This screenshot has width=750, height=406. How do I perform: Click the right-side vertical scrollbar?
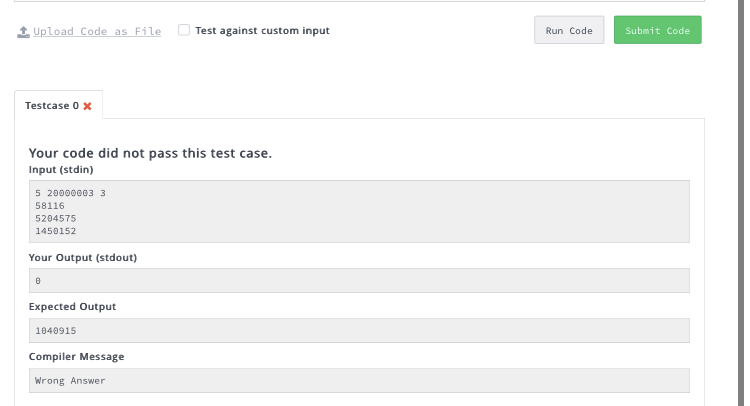739,200
